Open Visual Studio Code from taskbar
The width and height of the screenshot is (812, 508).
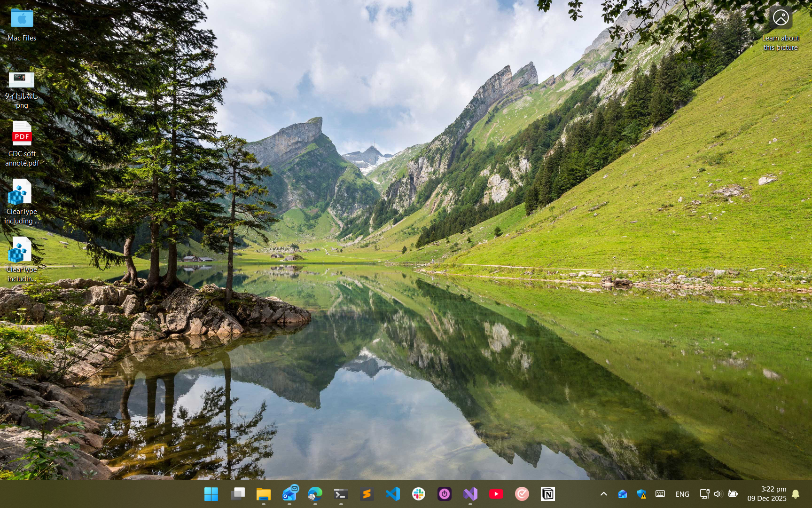click(392, 494)
